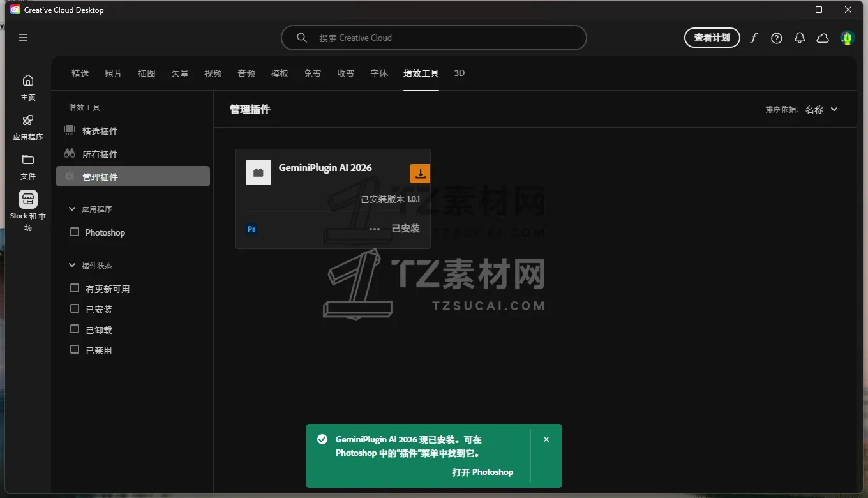Open the 插图 tab
Viewport: 868px width, 498px height.
[x=147, y=73]
